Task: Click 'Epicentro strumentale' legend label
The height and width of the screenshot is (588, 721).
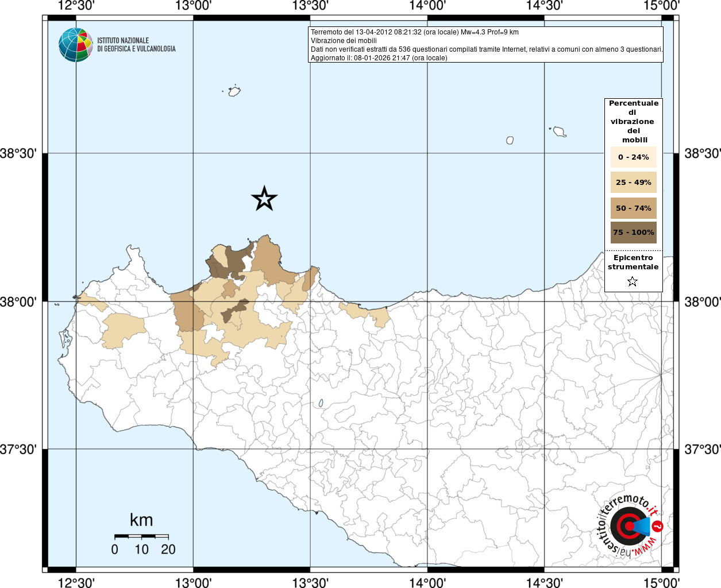Action: (633, 262)
